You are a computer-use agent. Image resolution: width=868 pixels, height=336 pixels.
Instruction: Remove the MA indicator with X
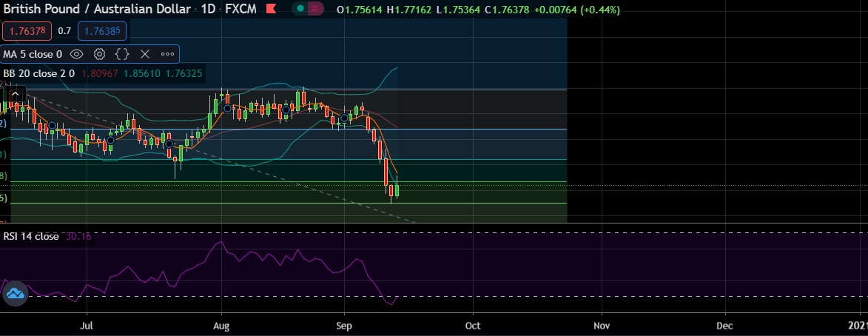coord(145,54)
